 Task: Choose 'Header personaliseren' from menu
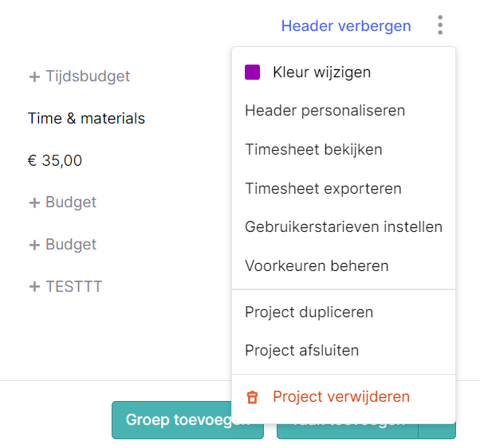click(344, 111)
